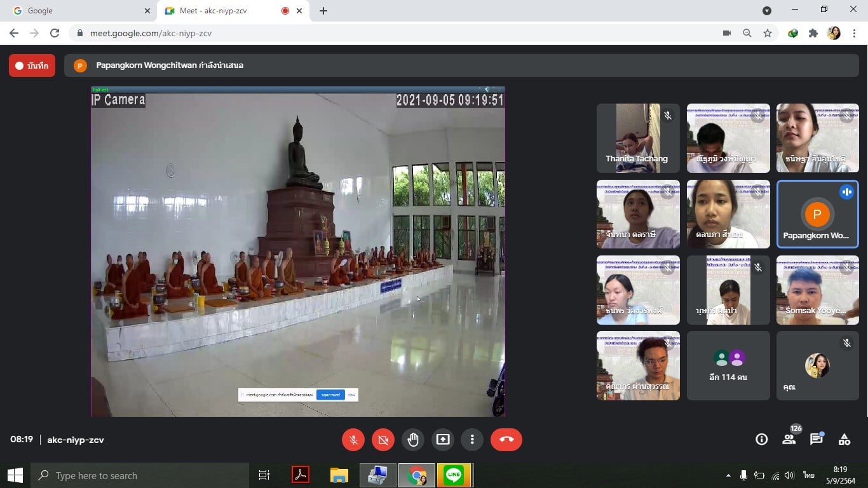868x488 pixels.
Task: Bookmark this page with star icon
Action: (768, 33)
